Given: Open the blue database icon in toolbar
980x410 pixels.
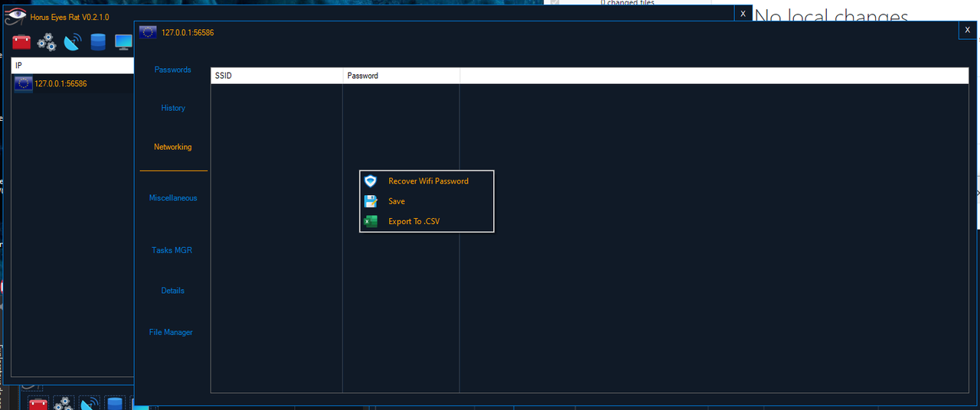Looking at the screenshot, I should click(97, 41).
